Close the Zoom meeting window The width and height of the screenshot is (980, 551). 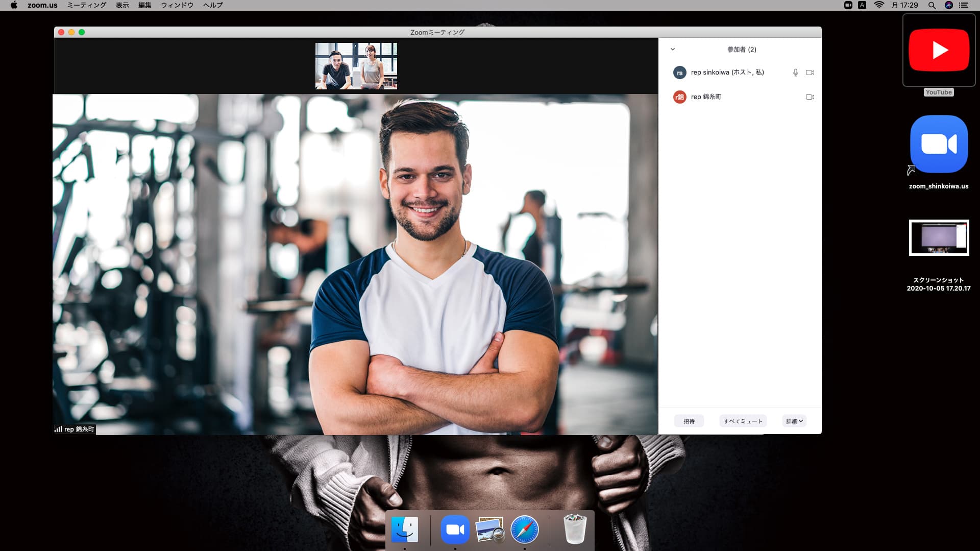(61, 32)
